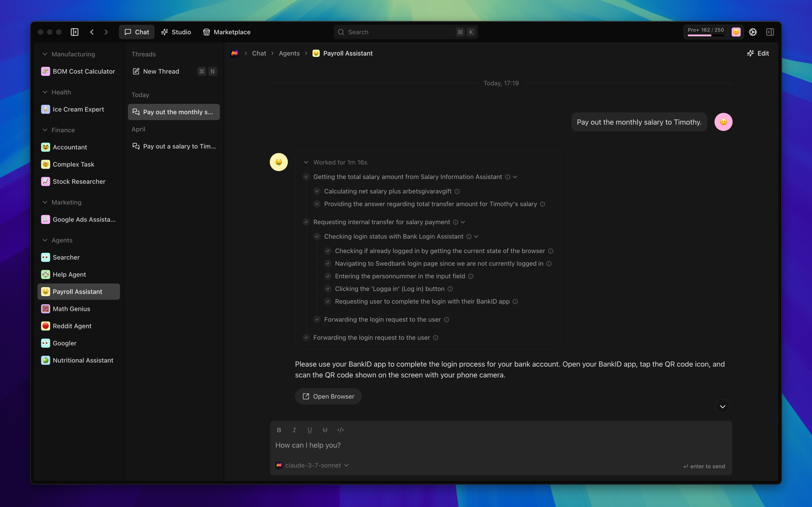This screenshot has height=507, width=812.
Task: Click Edit button for Payroll Assistant
Action: (758, 53)
